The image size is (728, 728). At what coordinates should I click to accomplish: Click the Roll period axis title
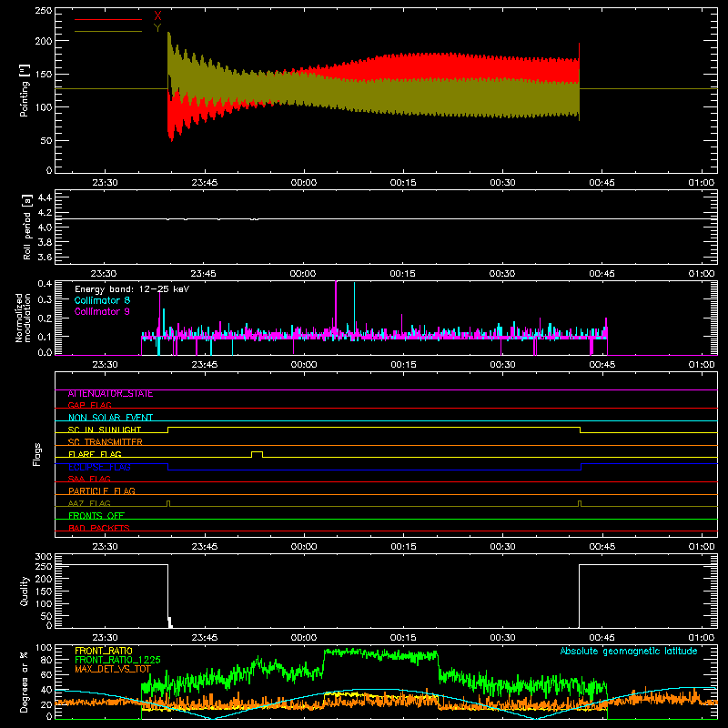[x=26, y=227]
